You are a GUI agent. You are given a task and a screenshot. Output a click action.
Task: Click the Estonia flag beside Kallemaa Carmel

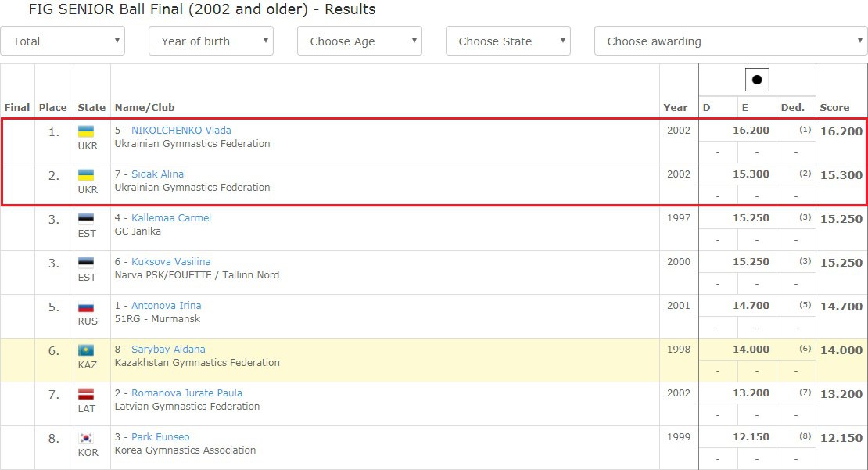87,220
